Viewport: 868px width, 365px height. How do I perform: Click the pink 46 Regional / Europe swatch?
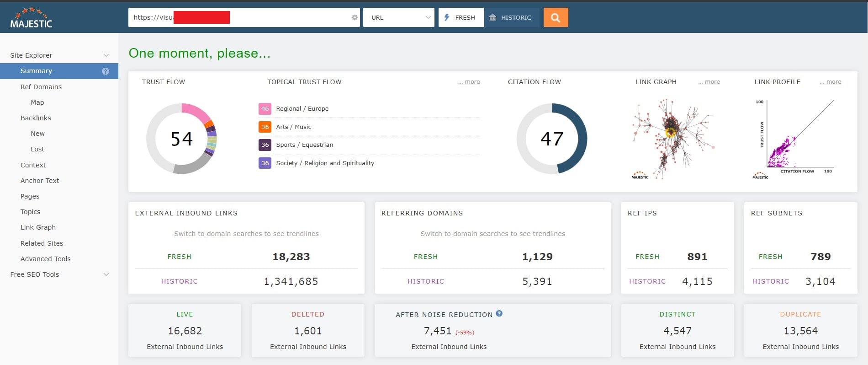[x=265, y=109]
